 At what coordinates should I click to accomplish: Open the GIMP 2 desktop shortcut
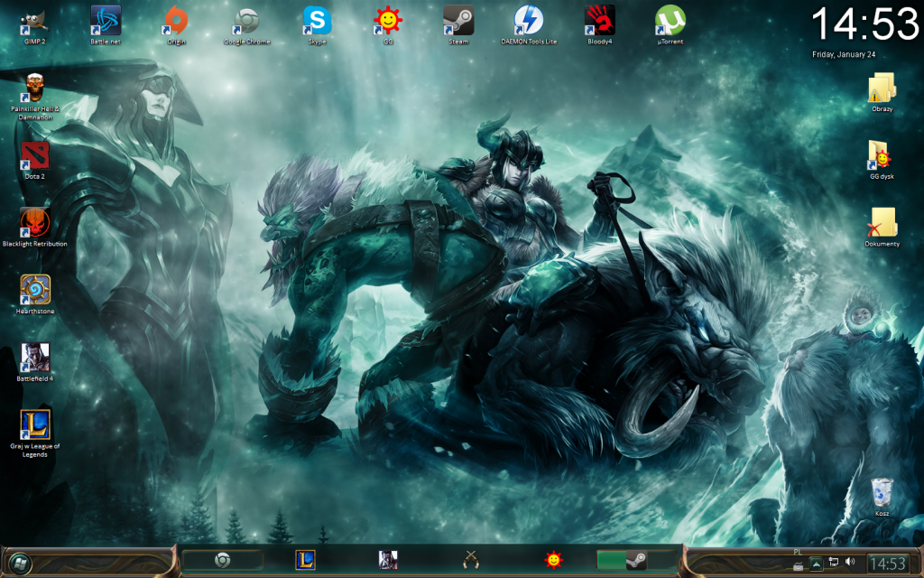(x=35, y=26)
